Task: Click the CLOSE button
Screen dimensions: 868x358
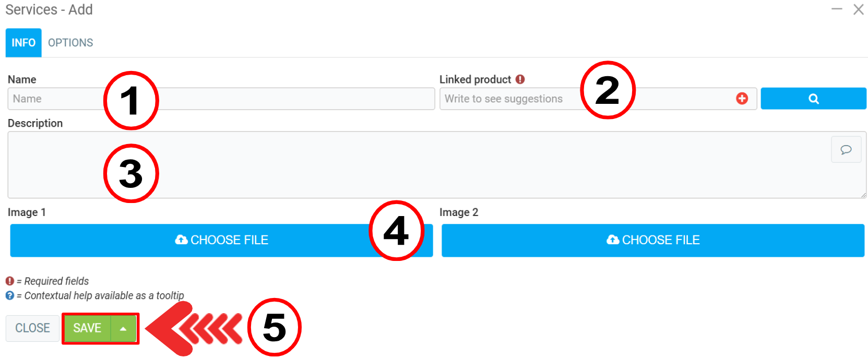Action: coord(32,328)
